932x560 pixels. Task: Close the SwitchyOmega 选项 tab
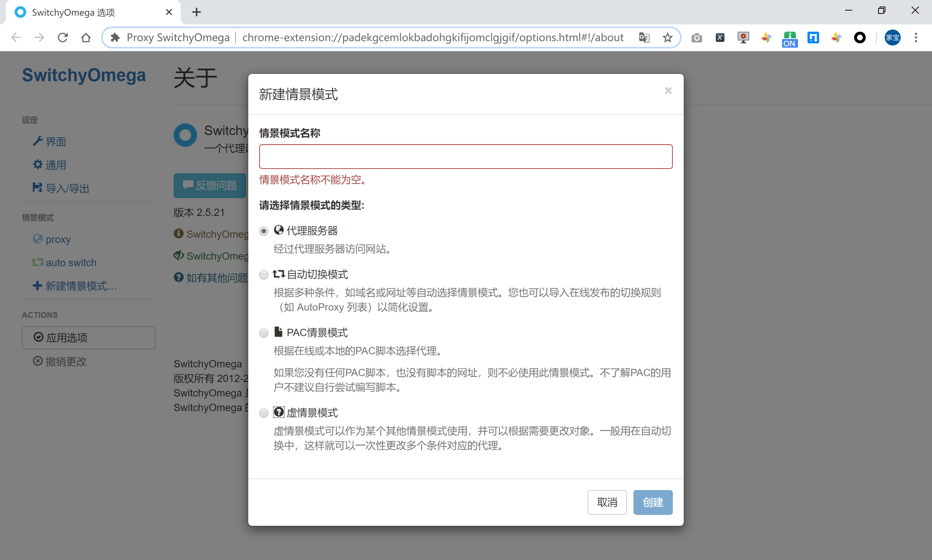[169, 12]
